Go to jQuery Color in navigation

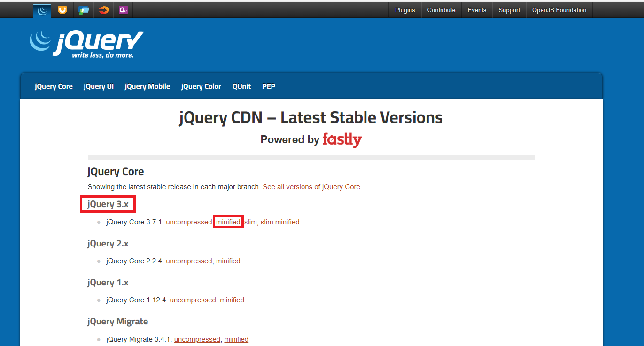[201, 86]
